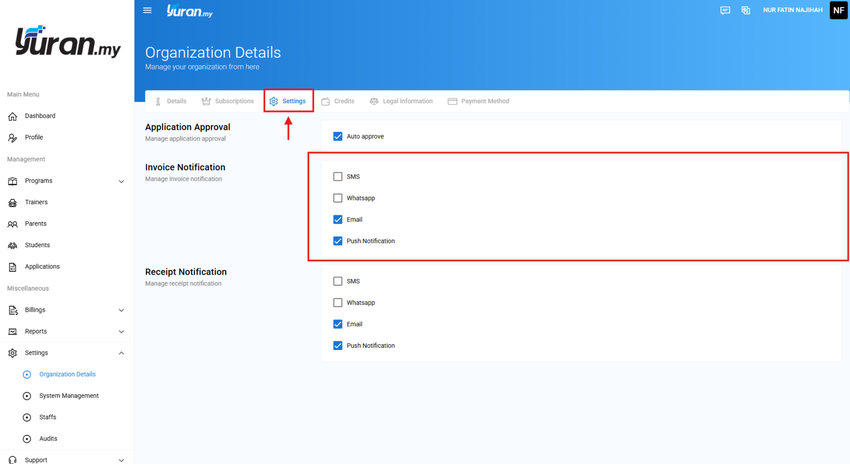Go to the Audits page
850x464 pixels.
[48, 439]
